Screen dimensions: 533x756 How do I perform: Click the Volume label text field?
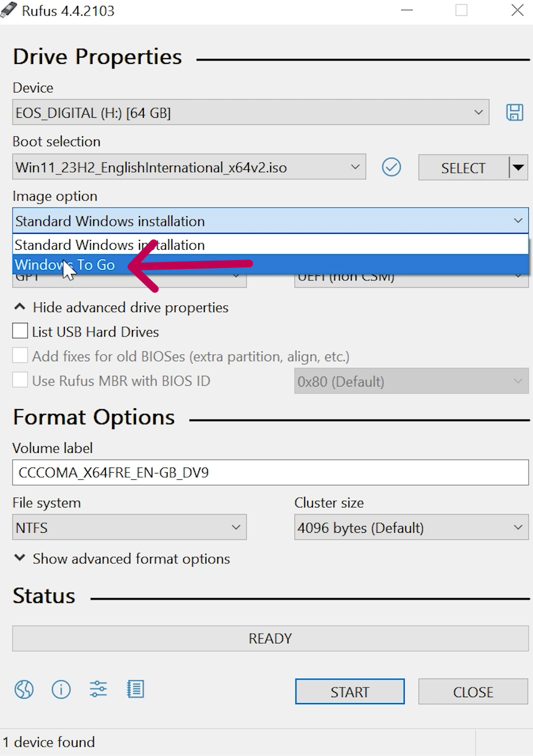pos(270,472)
